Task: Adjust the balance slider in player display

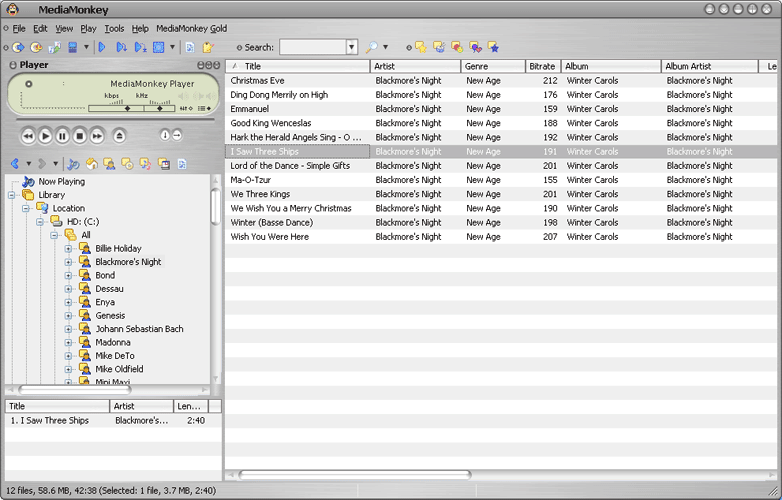Action: coord(160,108)
